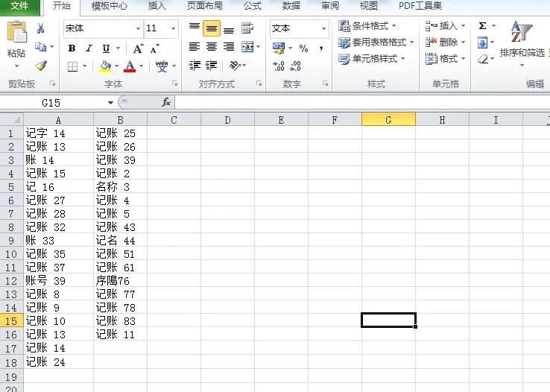Viewport: 550px width, 392px height.
Task: Open number format dropdown 文本
Action: (x=323, y=28)
